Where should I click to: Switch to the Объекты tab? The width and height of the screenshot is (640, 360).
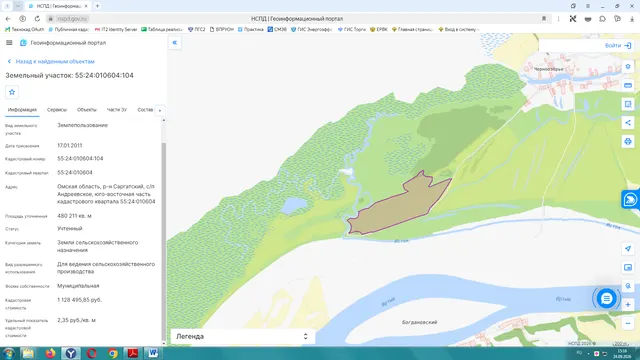[x=87, y=110]
